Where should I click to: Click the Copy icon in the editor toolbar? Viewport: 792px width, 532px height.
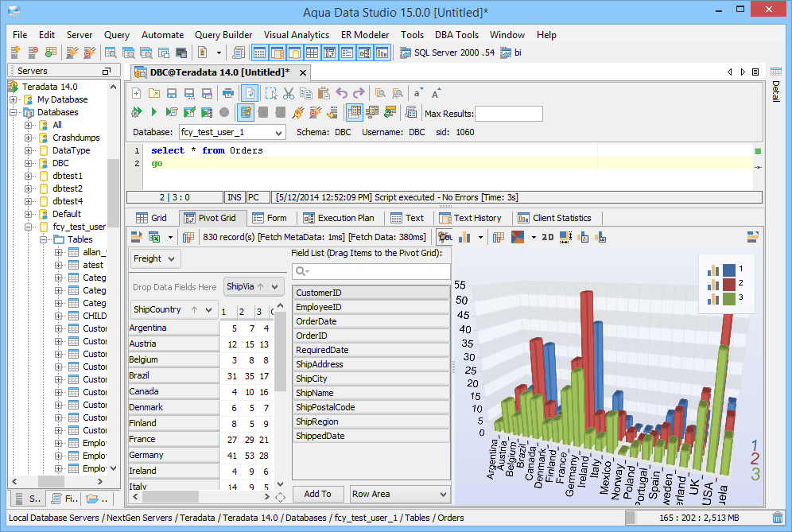point(306,93)
